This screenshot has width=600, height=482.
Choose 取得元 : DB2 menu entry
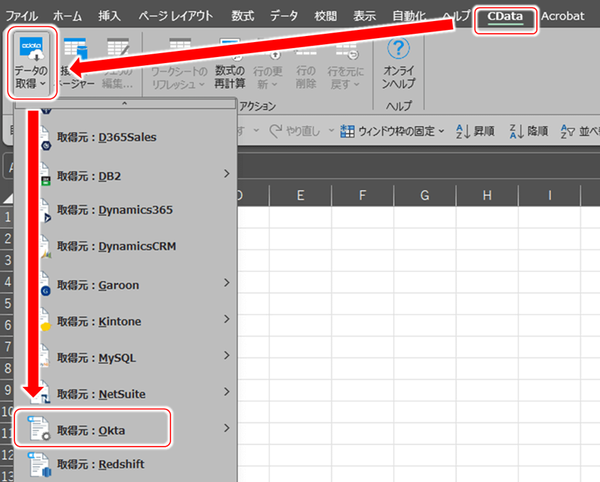125,176
